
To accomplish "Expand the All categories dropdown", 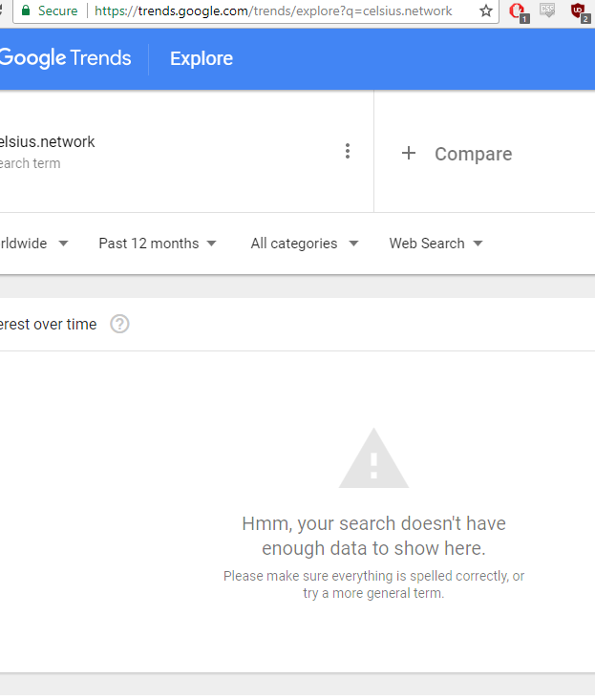I will click(x=304, y=244).
